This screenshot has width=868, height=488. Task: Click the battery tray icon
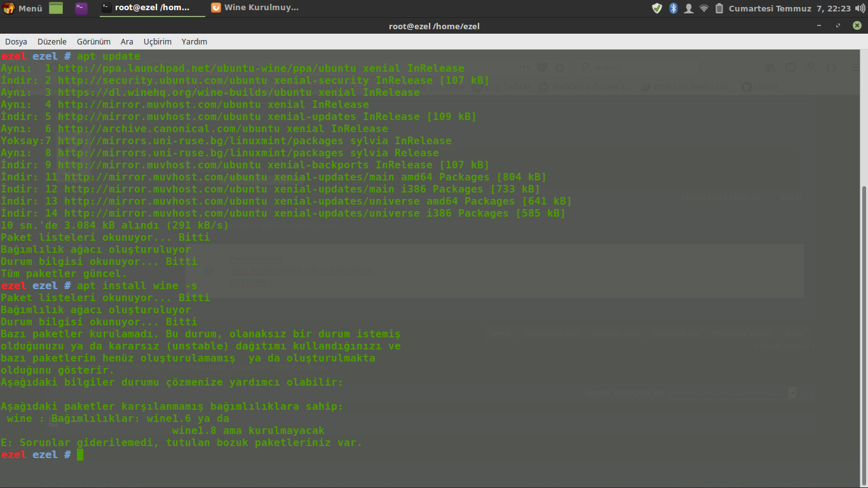pyautogui.click(x=719, y=8)
